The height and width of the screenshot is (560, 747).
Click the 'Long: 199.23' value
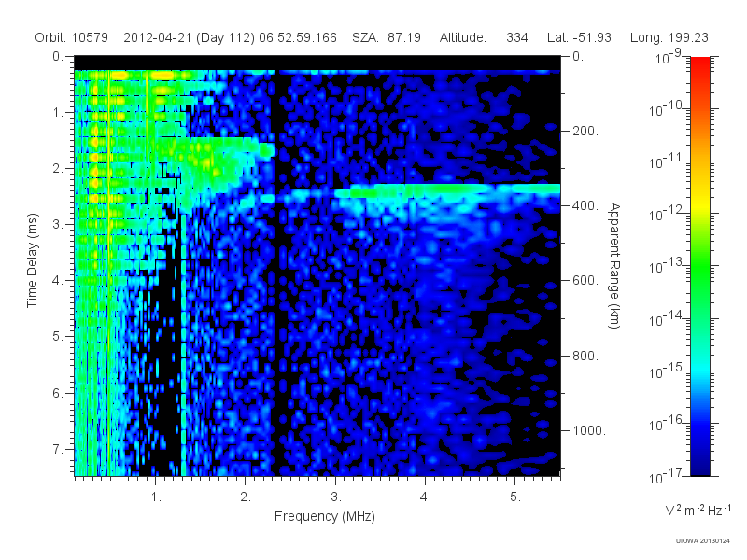(669, 37)
